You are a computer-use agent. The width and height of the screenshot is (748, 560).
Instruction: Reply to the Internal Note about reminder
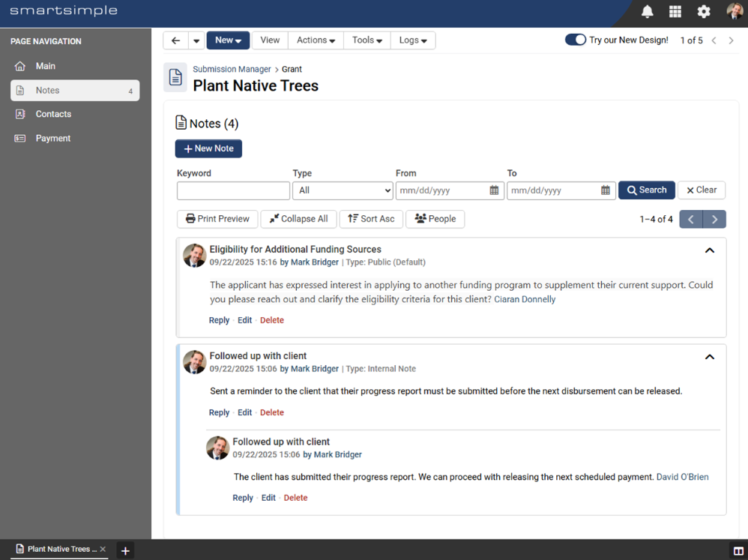pyautogui.click(x=219, y=412)
